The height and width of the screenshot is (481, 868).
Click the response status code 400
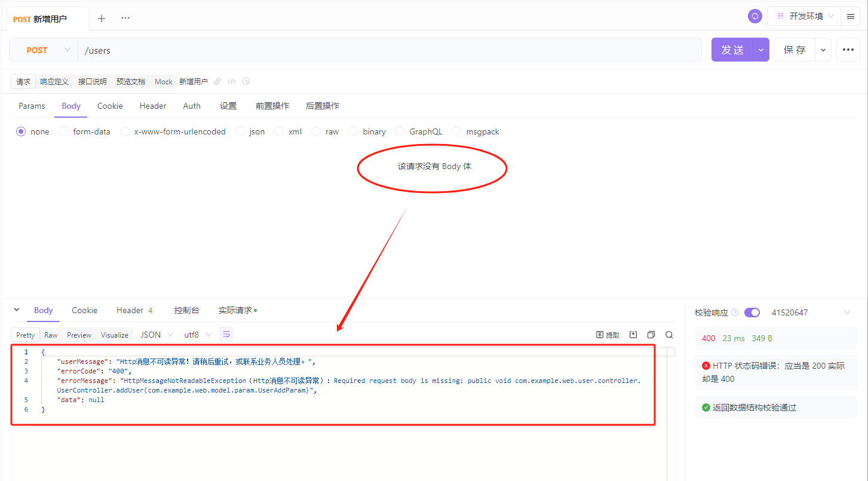708,338
